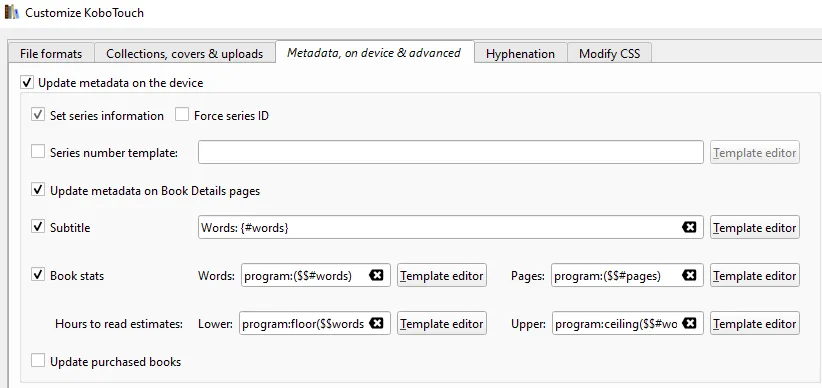Clear the Lower hours estimate field
Viewport: 822px width, 388px height.
click(x=376, y=324)
